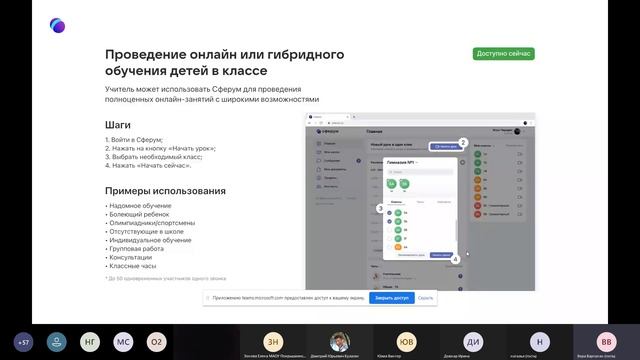The image size is (640, 360).
Task: Select the last tab in class picker popup
Action: (x=444, y=202)
